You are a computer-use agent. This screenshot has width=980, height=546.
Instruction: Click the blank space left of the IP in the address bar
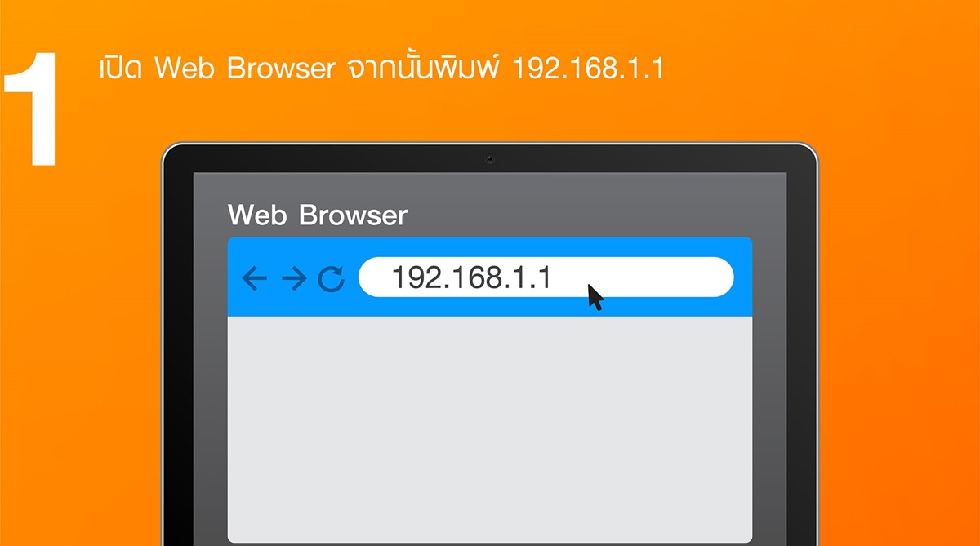point(375,277)
